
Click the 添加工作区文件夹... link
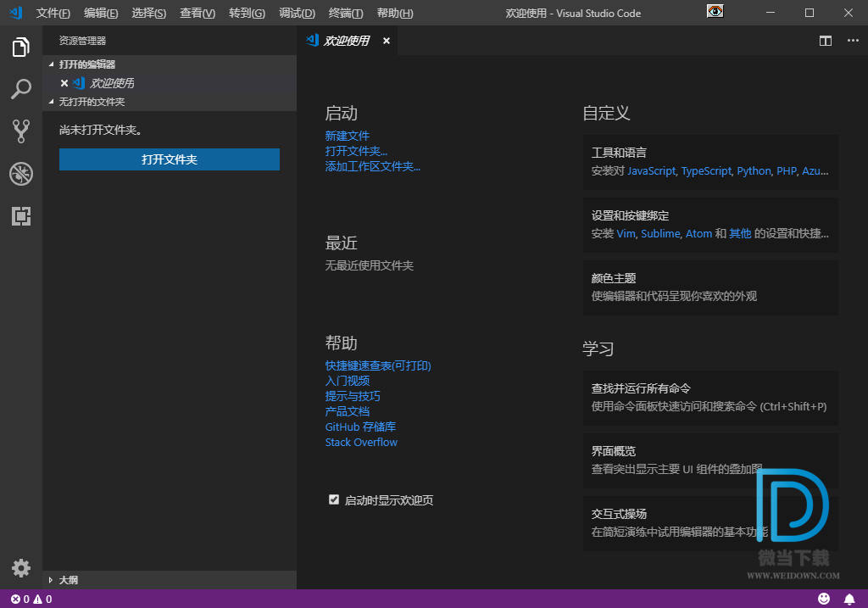point(373,167)
